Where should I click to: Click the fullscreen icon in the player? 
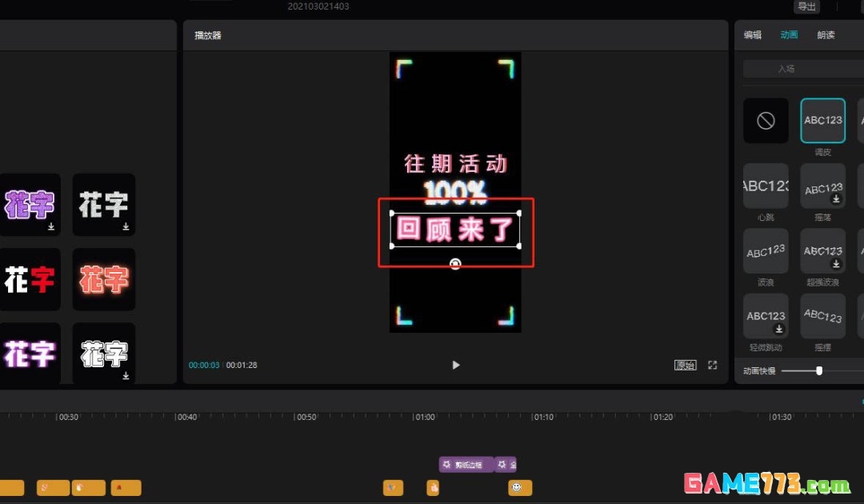[x=712, y=365]
